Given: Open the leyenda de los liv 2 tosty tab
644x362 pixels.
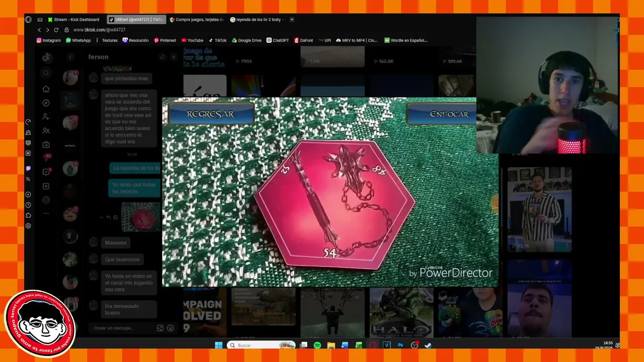Looking at the screenshot, I should pos(257,20).
